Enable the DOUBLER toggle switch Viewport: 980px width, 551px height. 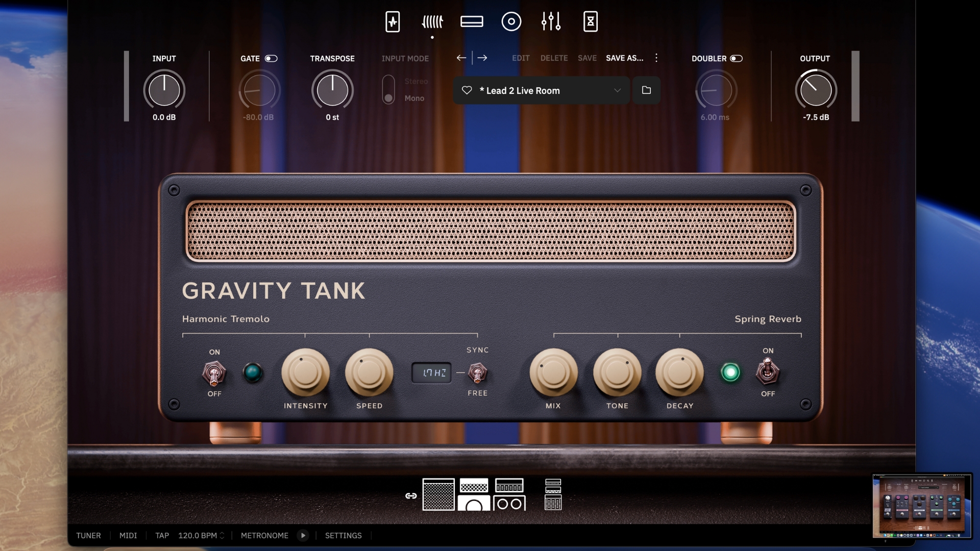(737, 58)
